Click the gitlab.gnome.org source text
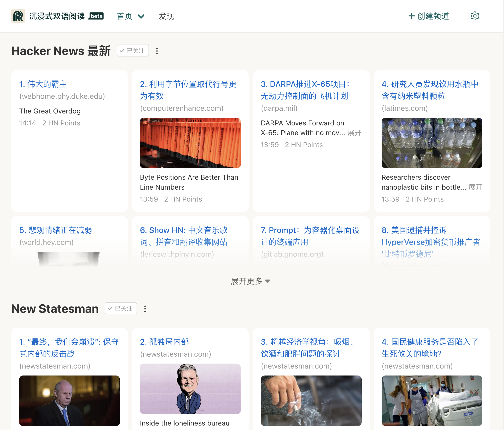 click(x=292, y=254)
